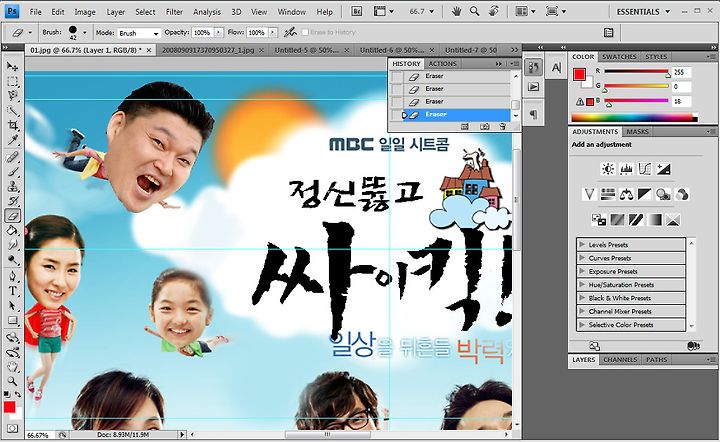Open the Brush preset picker arrow
Viewport: 720px width, 442px height.
coord(84,32)
